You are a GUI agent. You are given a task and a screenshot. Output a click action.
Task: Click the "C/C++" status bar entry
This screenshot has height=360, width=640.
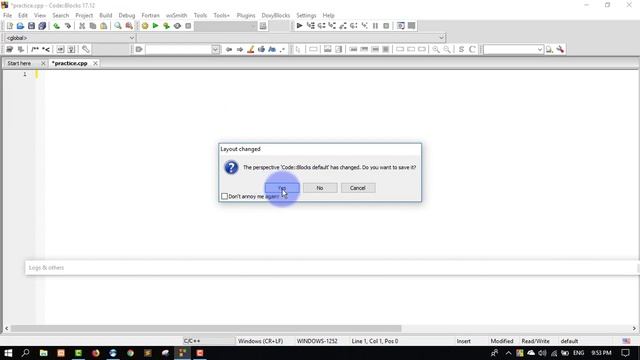[192, 341]
